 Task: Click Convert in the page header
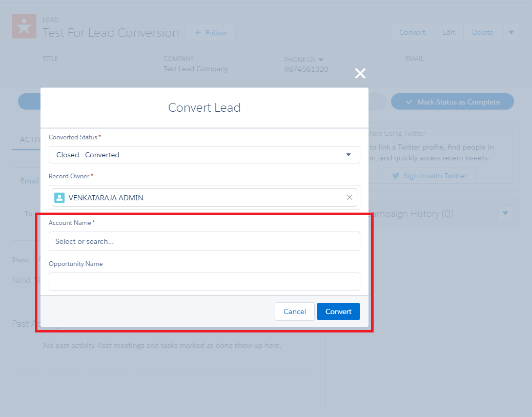[x=412, y=32]
